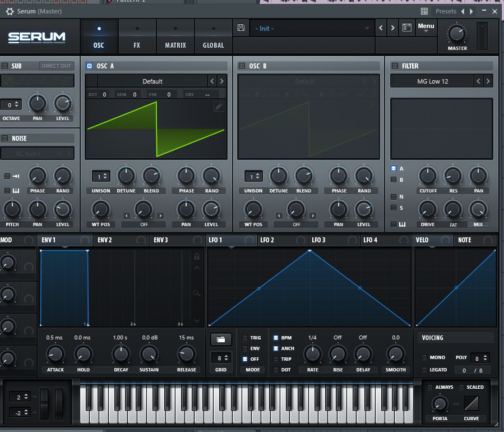Viewport: 504px width, 432px height.
Task: Switch to the GLOBAL tab
Action: [214, 37]
